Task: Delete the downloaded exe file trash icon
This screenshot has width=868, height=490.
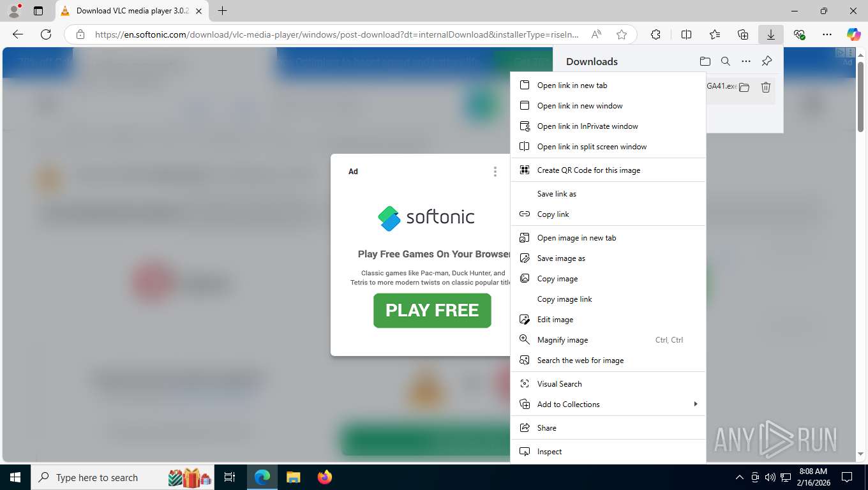Action: point(766,87)
